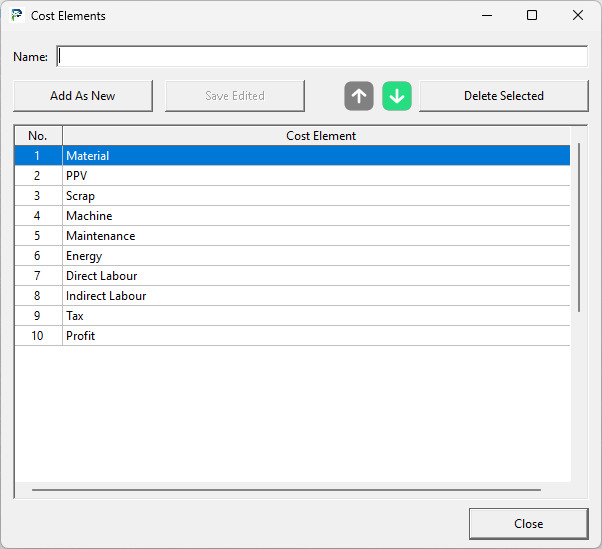Select the Profit cost element row
The height and width of the screenshot is (549, 602).
point(292,335)
